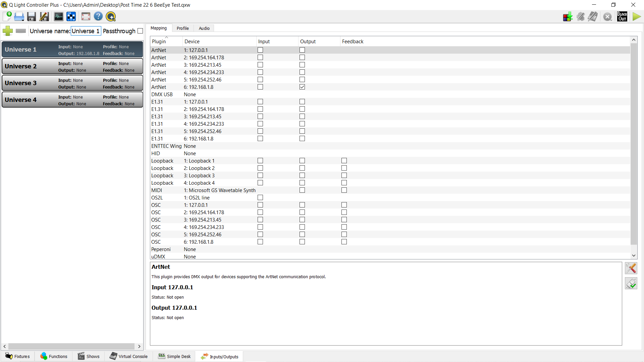Screen dimensions: 644x362
Task: Select Universe 1 in the list
Action: click(72, 50)
